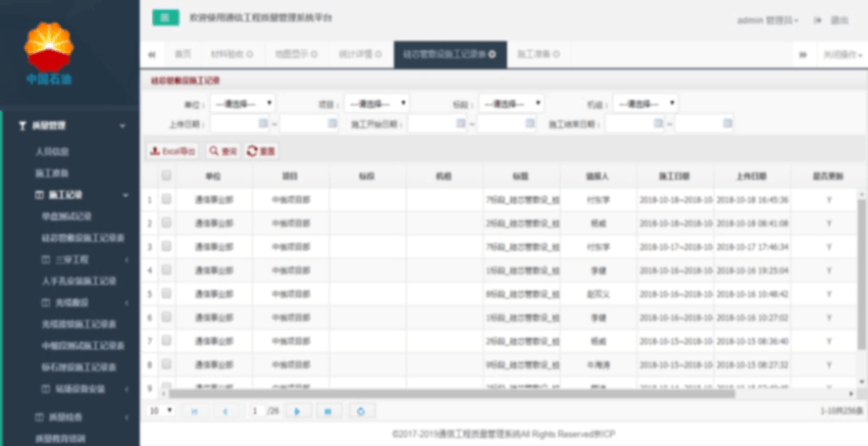This screenshot has height=446, width=868.
Task: Tick checkbox for row 7
Action: (x=166, y=341)
